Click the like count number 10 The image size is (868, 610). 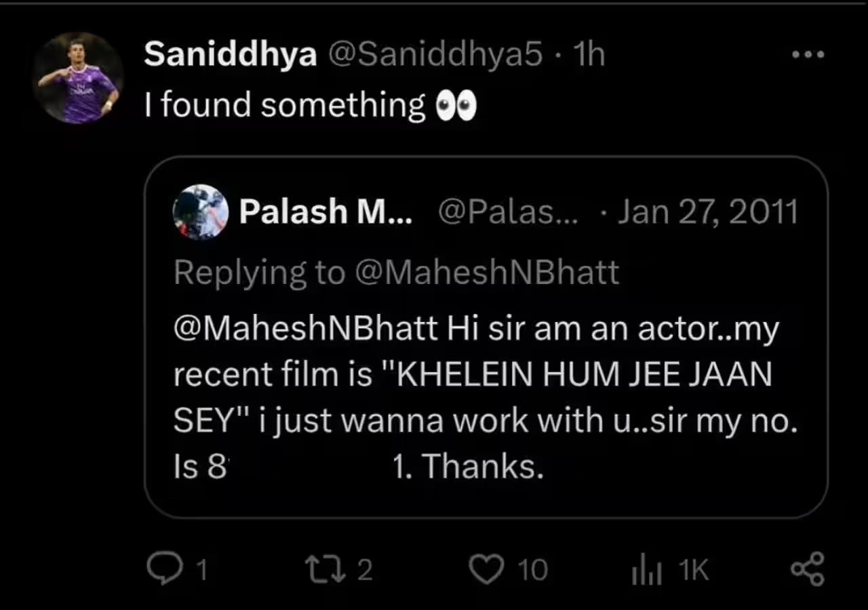pos(533,571)
